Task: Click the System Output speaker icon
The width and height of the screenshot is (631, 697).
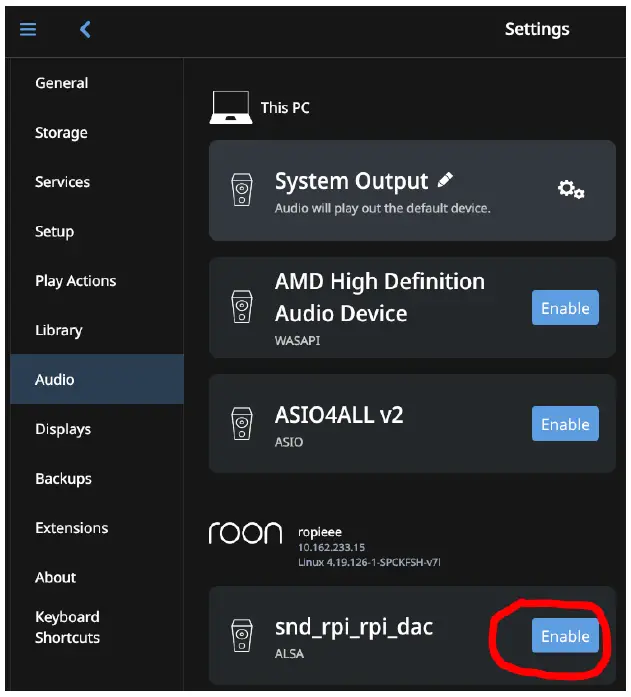Action: click(241, 190)
